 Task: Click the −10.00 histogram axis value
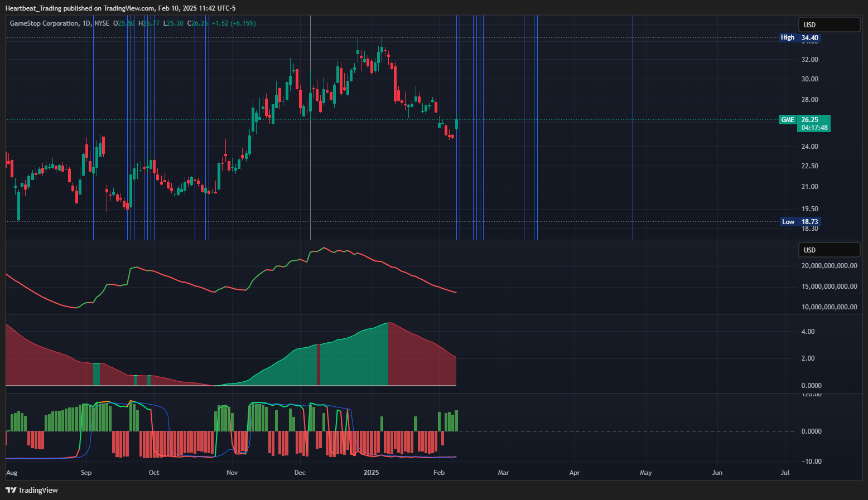[x=811, y=462]
